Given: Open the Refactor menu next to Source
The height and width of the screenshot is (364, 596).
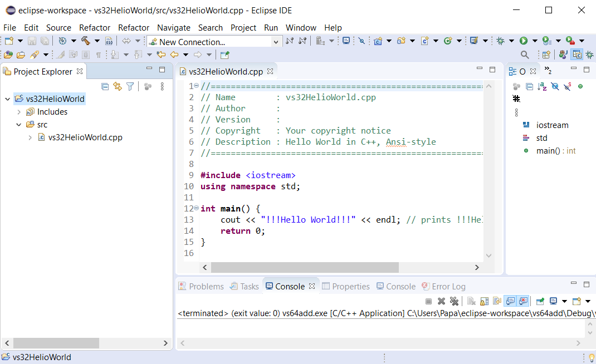Looking at the screenshot, I should coord(95,28).
